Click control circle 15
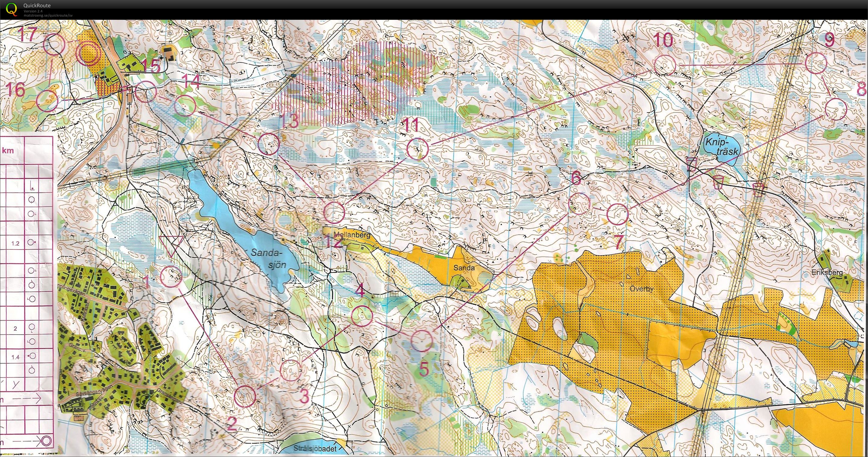868x457 pixels. pyautogui.click(x=146, y=92)
